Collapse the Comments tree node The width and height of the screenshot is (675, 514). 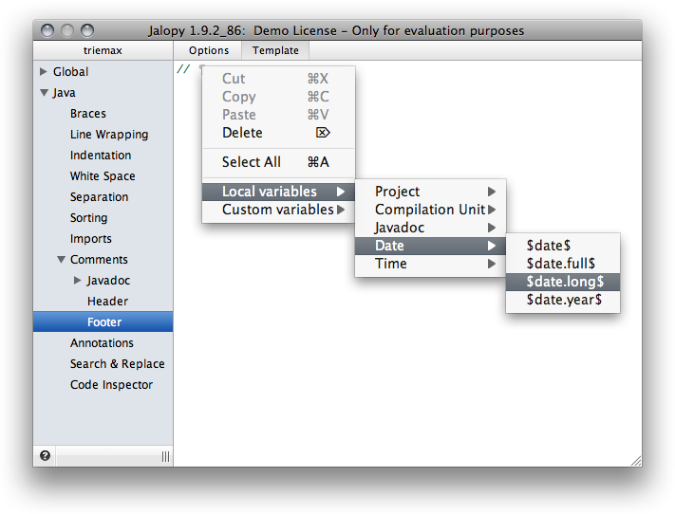61,260
